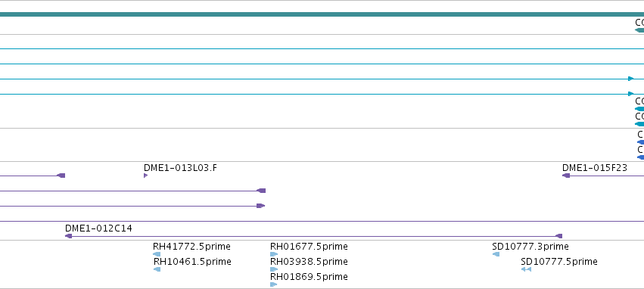
Task: Select the RH03938.5prime feature arrow
Action: [273, 269]
